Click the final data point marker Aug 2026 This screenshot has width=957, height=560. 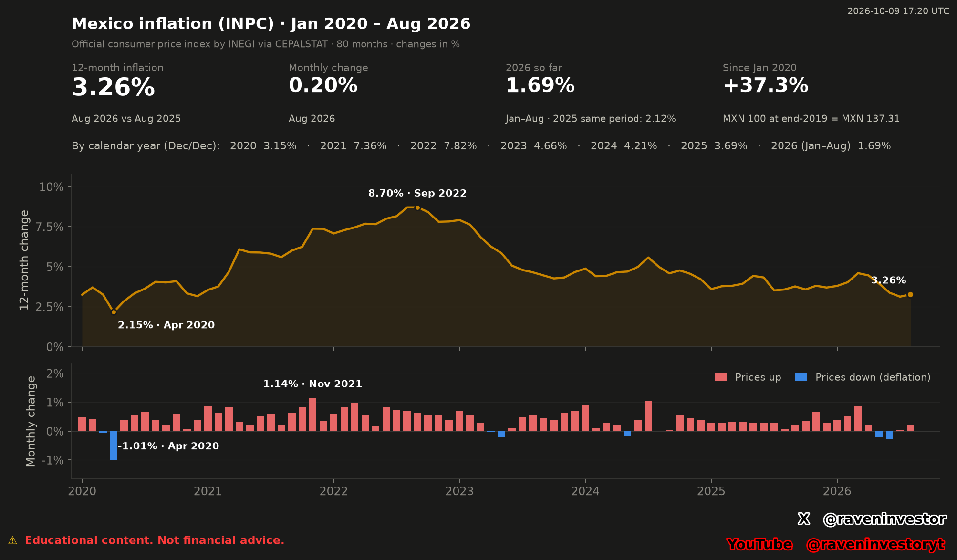910,294
